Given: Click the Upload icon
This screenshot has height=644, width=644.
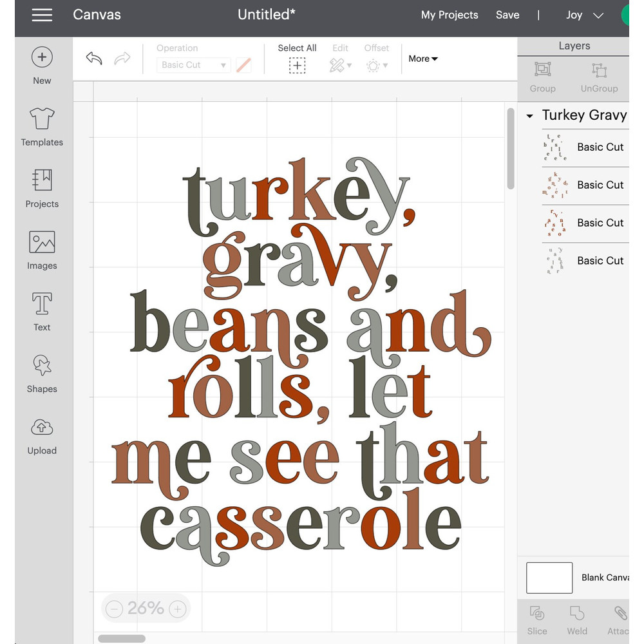Looking at the screenshot, I should click(x=42, y=428).
